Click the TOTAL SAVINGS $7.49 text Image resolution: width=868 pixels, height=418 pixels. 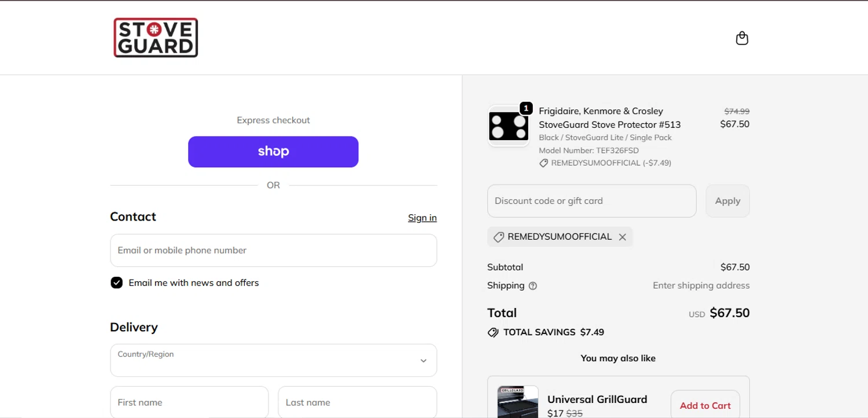coord(554,332)
